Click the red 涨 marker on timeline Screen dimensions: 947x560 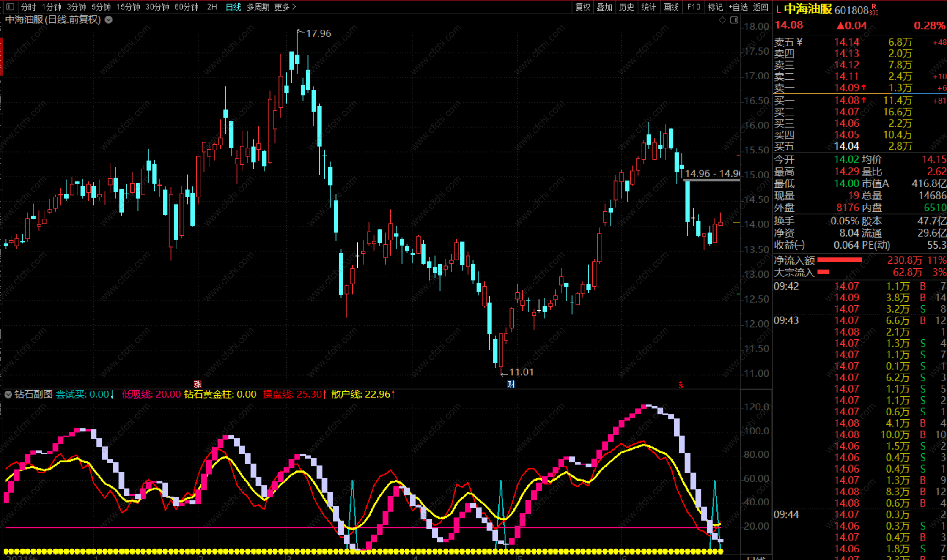point(198,384)
